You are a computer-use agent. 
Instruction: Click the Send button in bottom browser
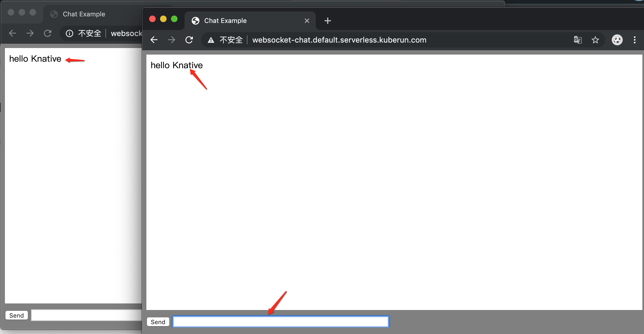158,322
